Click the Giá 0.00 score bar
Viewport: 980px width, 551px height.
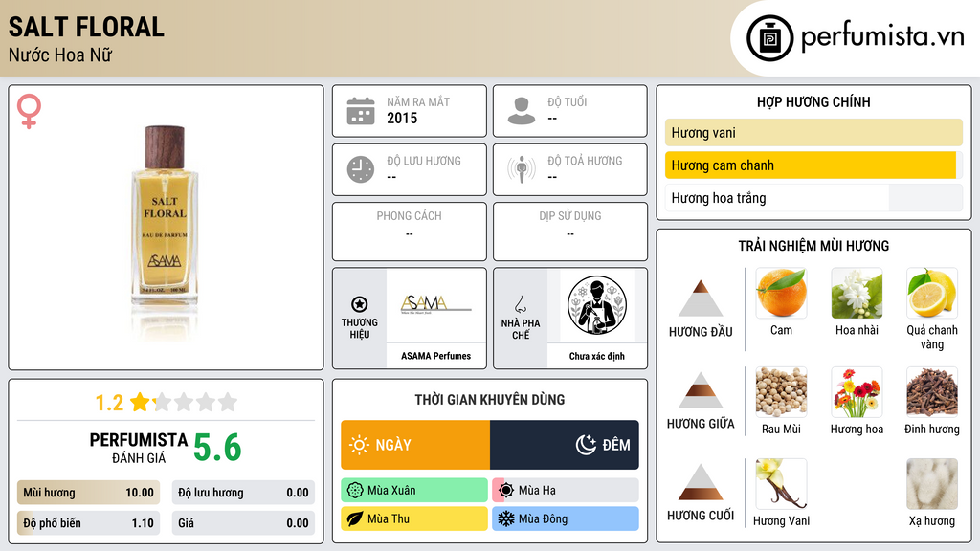click(x=243, y=523)
